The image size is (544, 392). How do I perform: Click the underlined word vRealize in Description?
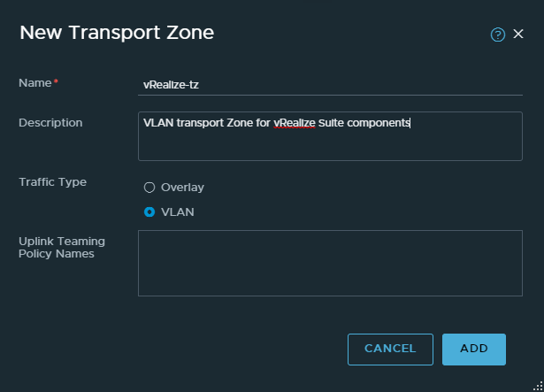point(294,123)
